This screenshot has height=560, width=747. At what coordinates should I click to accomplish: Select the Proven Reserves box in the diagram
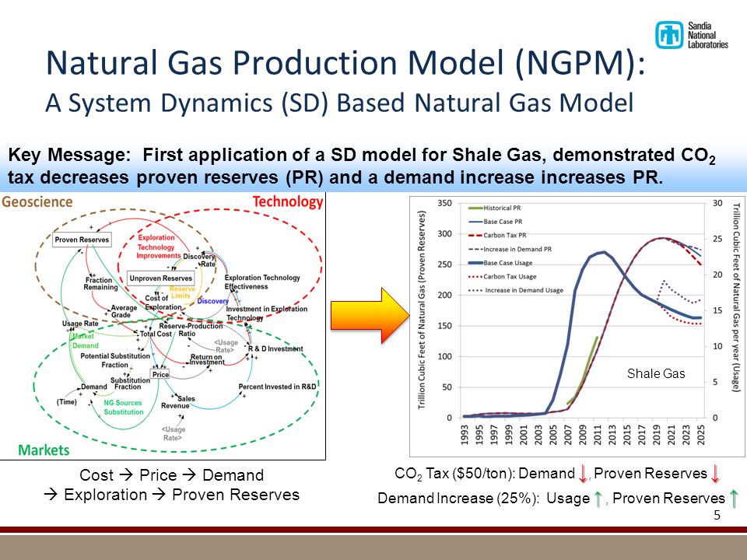click(82, 240)
